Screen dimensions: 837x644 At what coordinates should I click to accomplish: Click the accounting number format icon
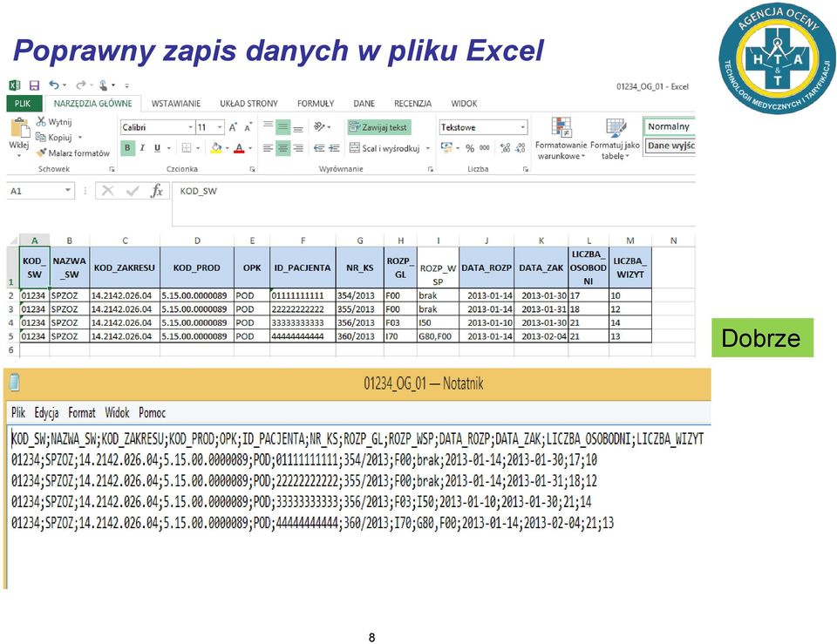[x=446, y=147]
